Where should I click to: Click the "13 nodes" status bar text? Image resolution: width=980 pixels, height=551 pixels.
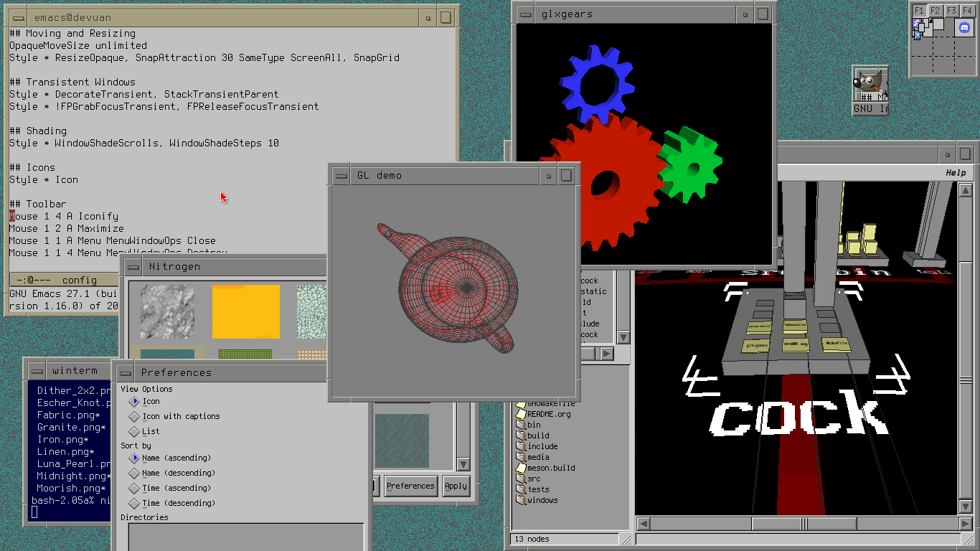pos(532,539)
